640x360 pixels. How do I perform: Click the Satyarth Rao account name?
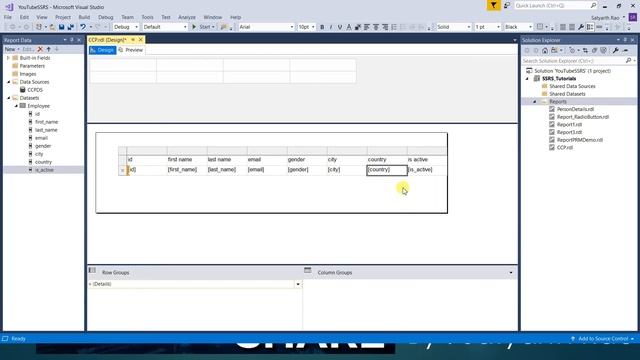tap(605, 18)
